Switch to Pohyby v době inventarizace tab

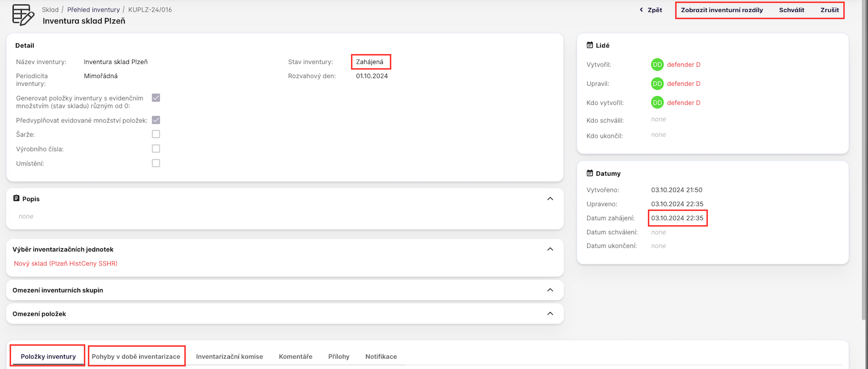pyautogui.click(x=136, y=356)
